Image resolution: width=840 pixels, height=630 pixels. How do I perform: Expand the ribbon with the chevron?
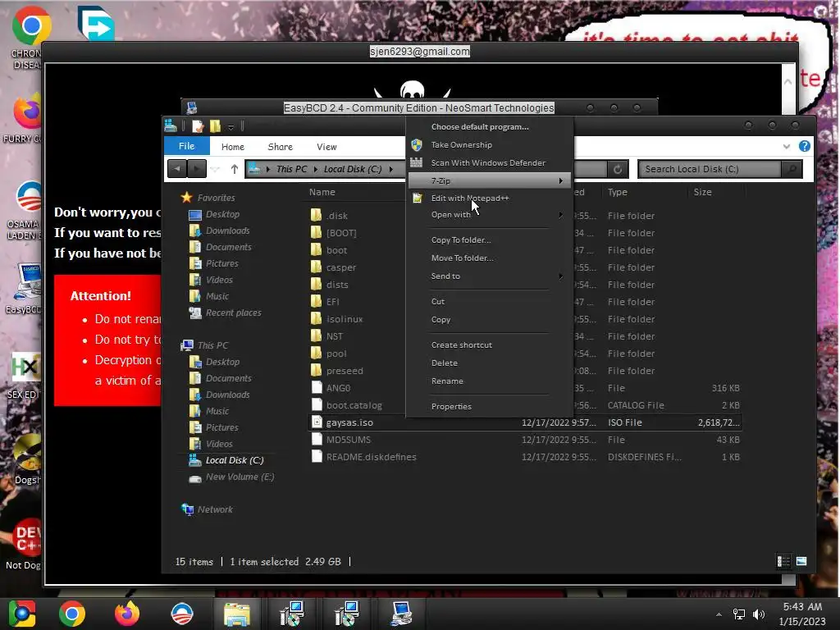point(786,146)
